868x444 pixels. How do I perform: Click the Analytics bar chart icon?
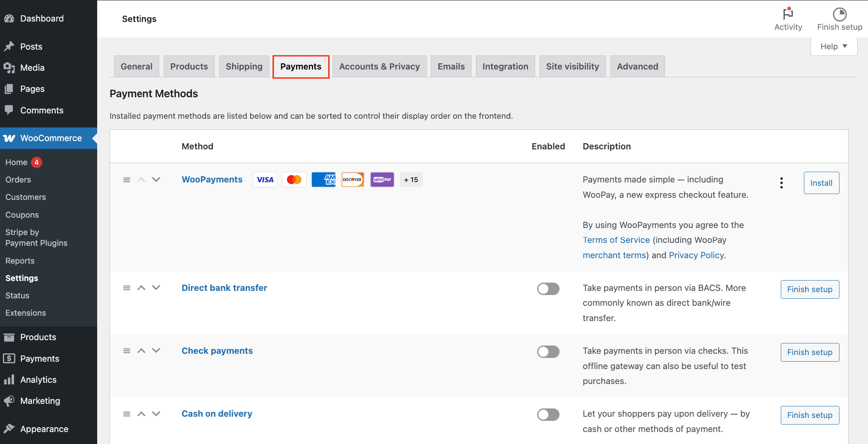coord(9,379)
